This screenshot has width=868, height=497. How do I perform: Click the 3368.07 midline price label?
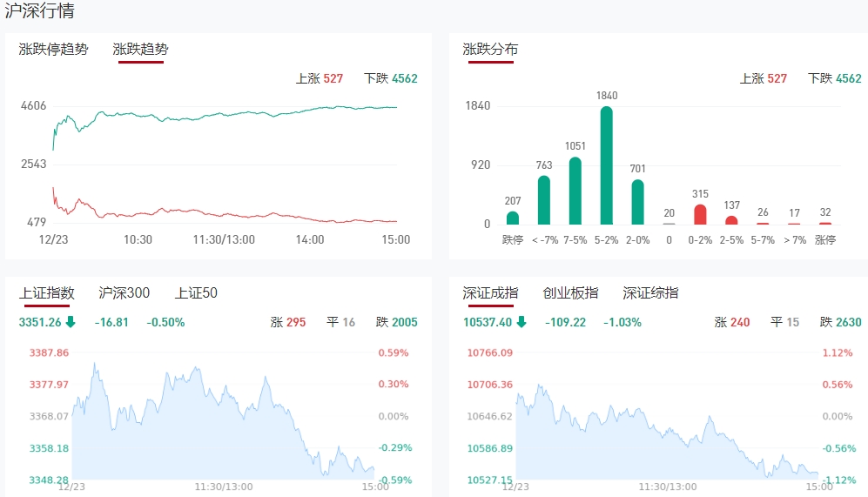click(x=49, y=416)
